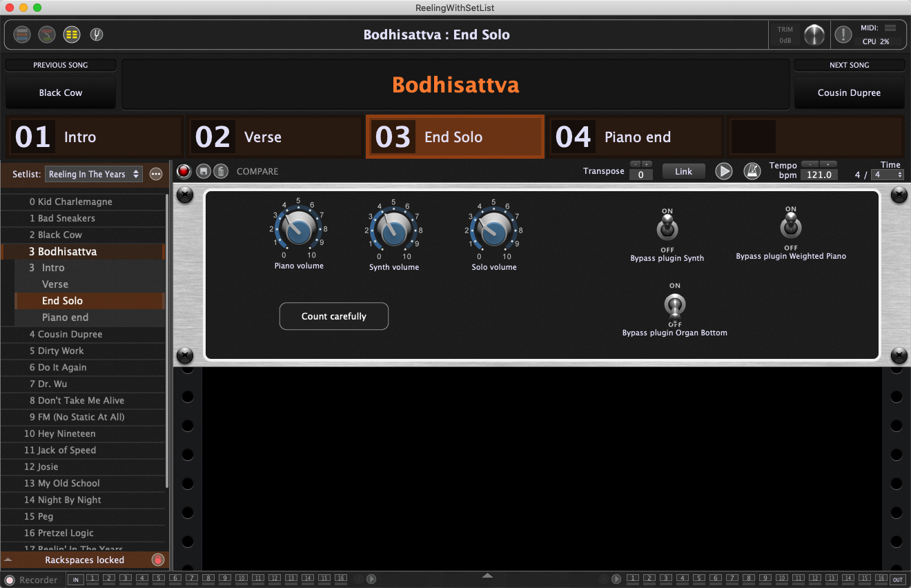This screenshot has width=911, height=588.
Task: Select Piano end part in the setlist tree
Action: click(90, 317)
